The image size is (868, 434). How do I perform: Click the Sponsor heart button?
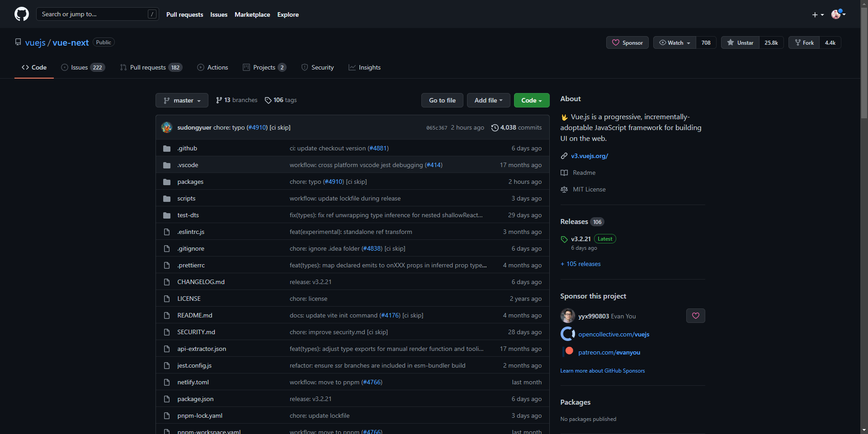point(627,43)
